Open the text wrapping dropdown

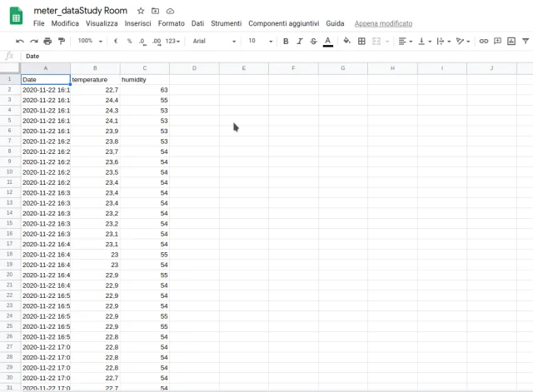point(444,41)
